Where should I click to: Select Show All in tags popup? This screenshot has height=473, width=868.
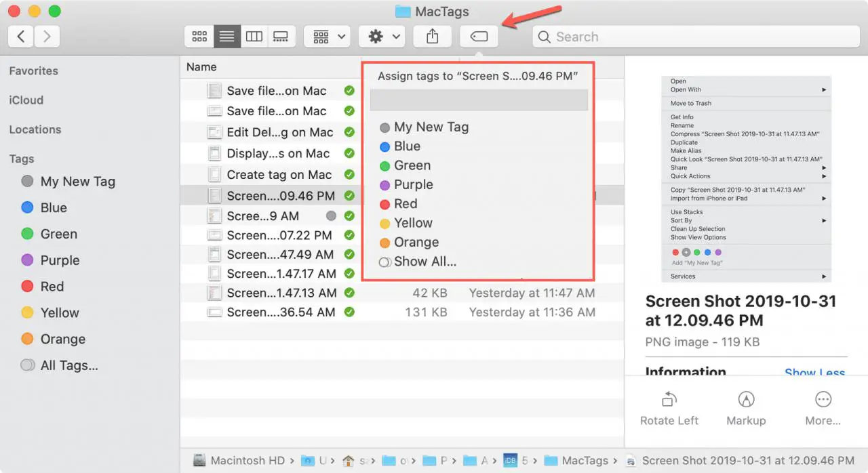425,262
